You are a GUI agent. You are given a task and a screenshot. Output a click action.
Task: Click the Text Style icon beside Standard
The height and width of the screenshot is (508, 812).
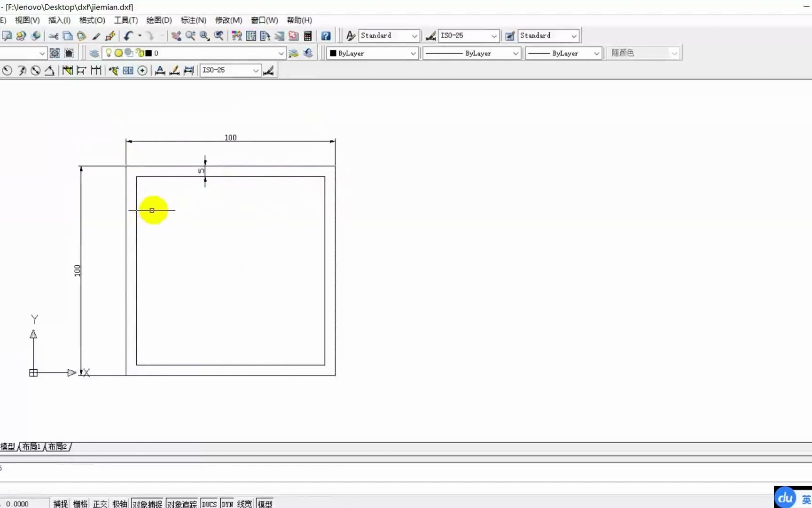click(351, 36)
